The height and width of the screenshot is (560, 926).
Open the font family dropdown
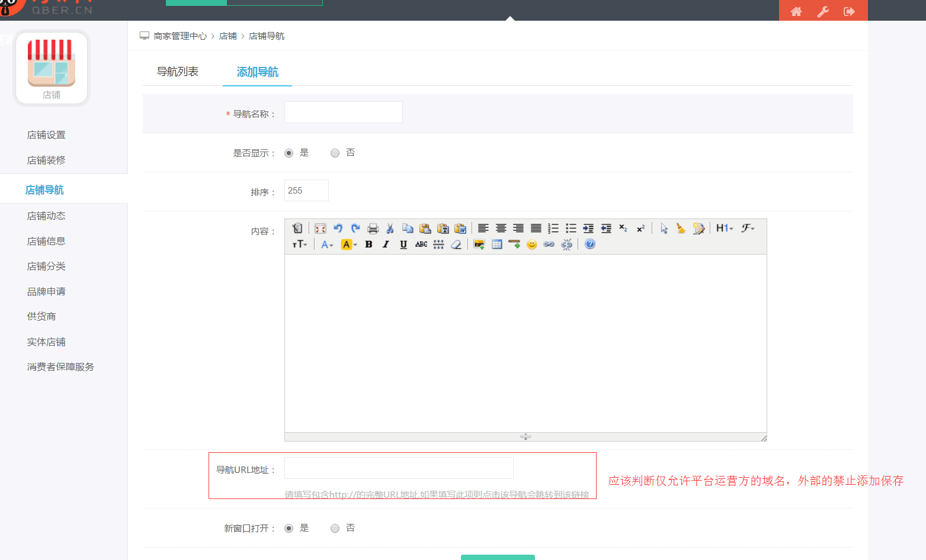click(x=748, y=228)
